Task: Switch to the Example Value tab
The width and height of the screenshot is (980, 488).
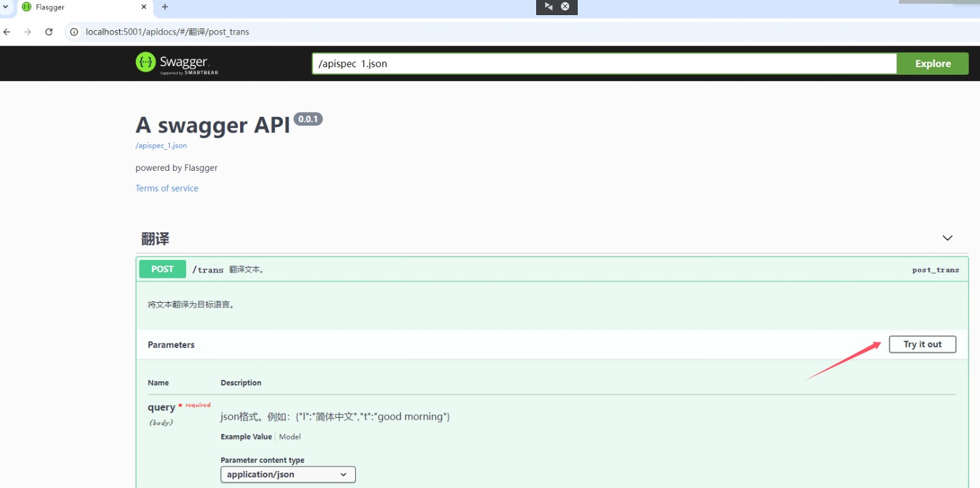Action: 246,436
